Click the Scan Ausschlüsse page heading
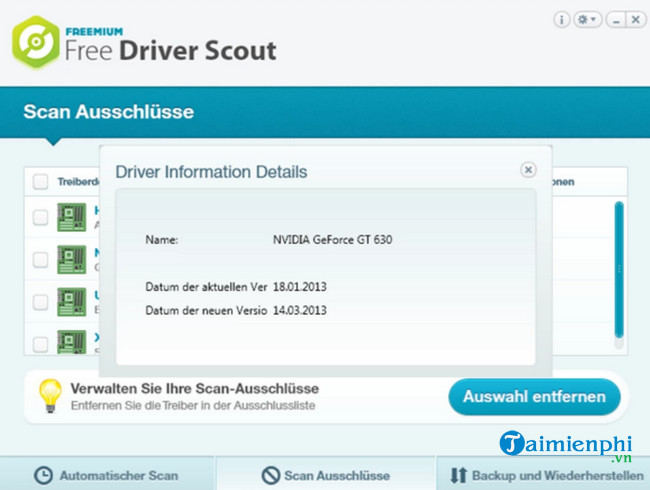 [x=109, y=112]
